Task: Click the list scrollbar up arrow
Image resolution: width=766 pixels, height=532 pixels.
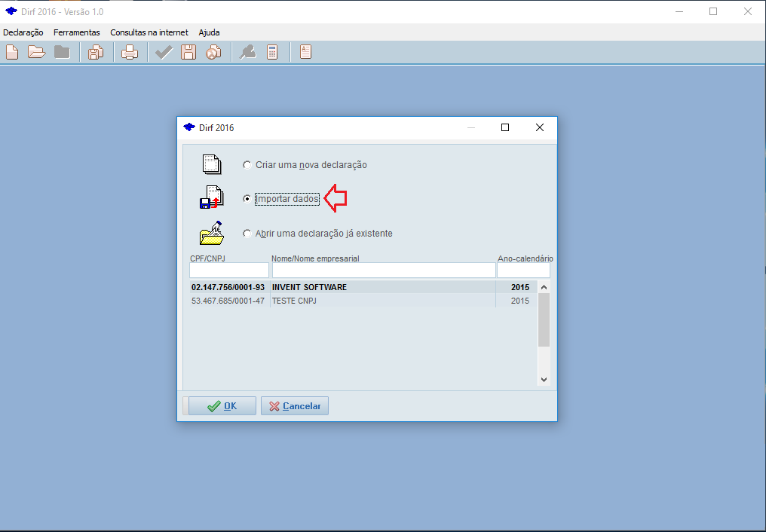Action: point(544,287)
